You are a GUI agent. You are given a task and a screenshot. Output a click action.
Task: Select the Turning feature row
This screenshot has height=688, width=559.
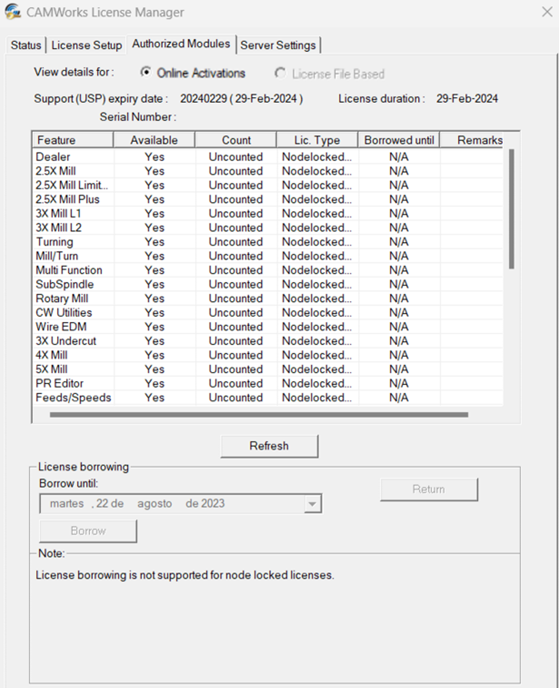click(268, 242)
